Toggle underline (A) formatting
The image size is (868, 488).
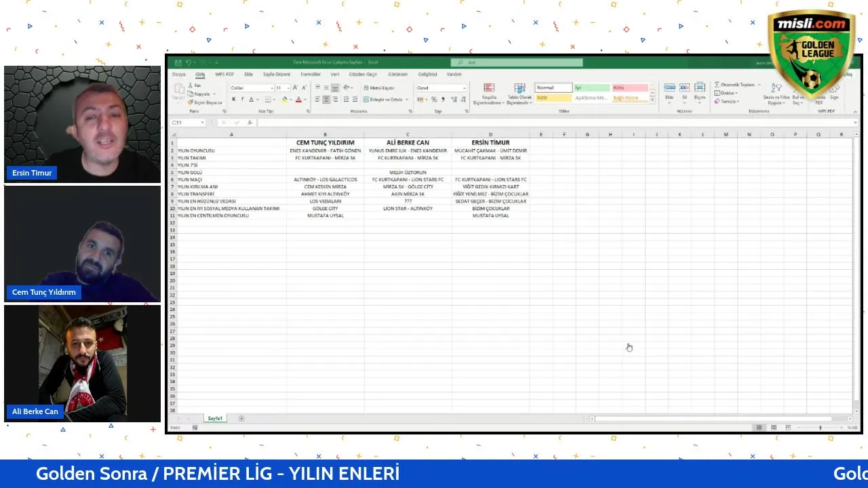point(251,100)
